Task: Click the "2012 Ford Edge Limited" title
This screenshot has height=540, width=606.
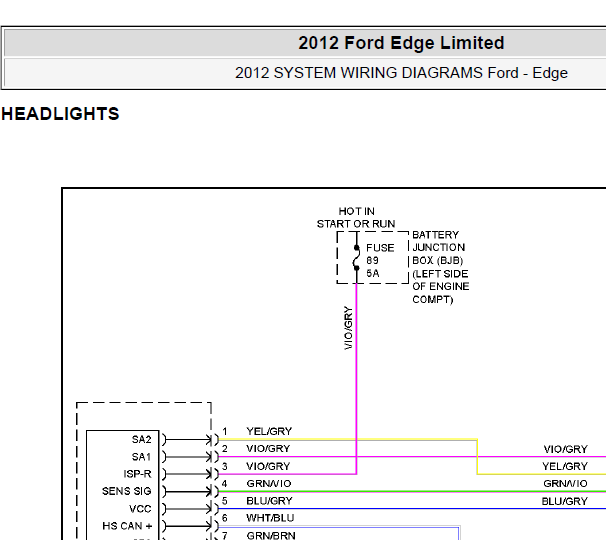Action: (x=401, y=43)
